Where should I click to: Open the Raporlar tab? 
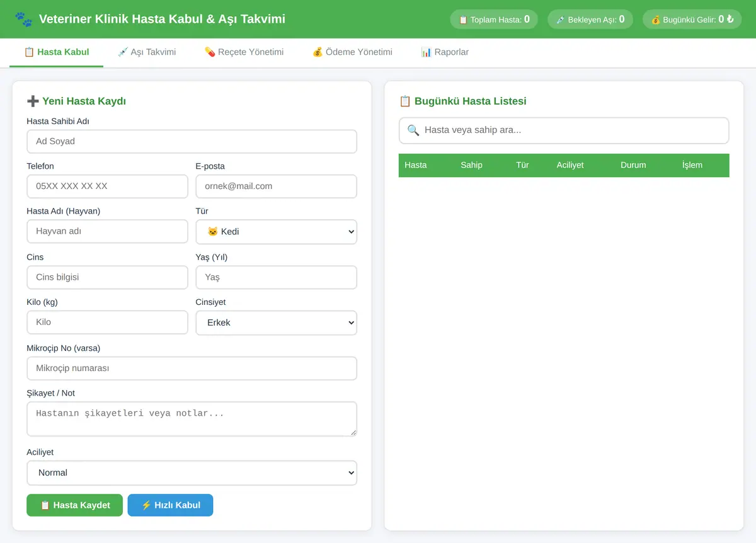pos(445,52)
